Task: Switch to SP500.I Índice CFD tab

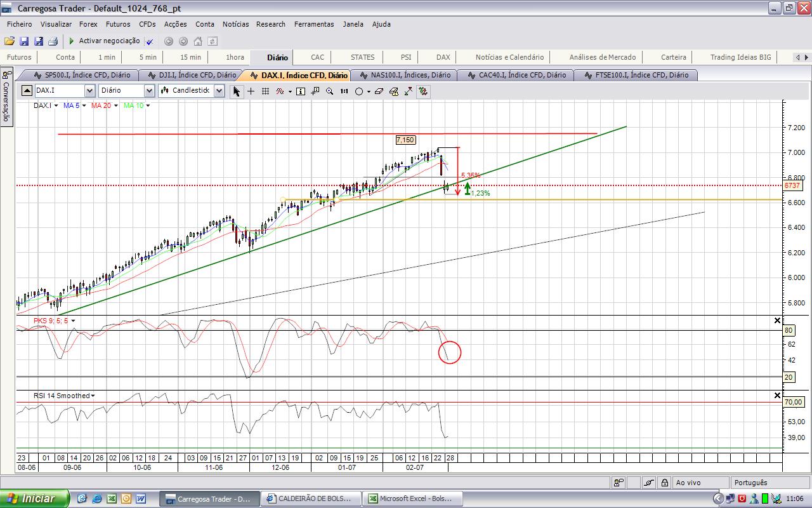Action: [x=82, y=75]
